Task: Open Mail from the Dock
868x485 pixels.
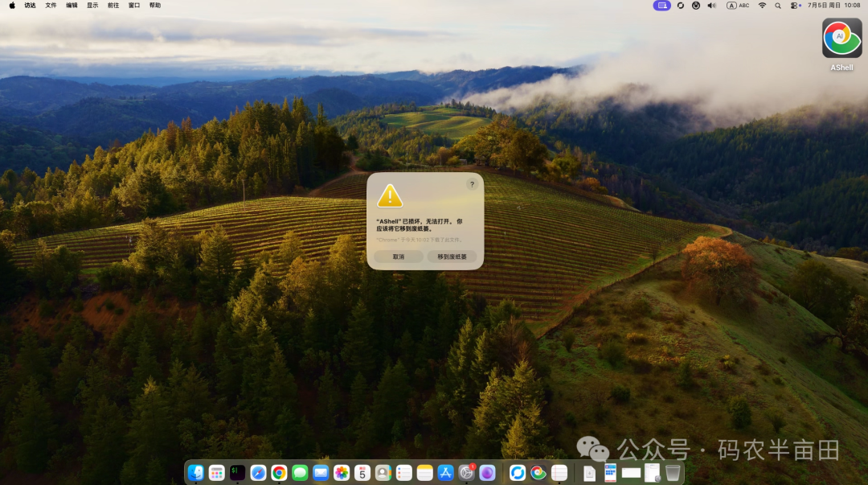Action: tap(321, 473)
